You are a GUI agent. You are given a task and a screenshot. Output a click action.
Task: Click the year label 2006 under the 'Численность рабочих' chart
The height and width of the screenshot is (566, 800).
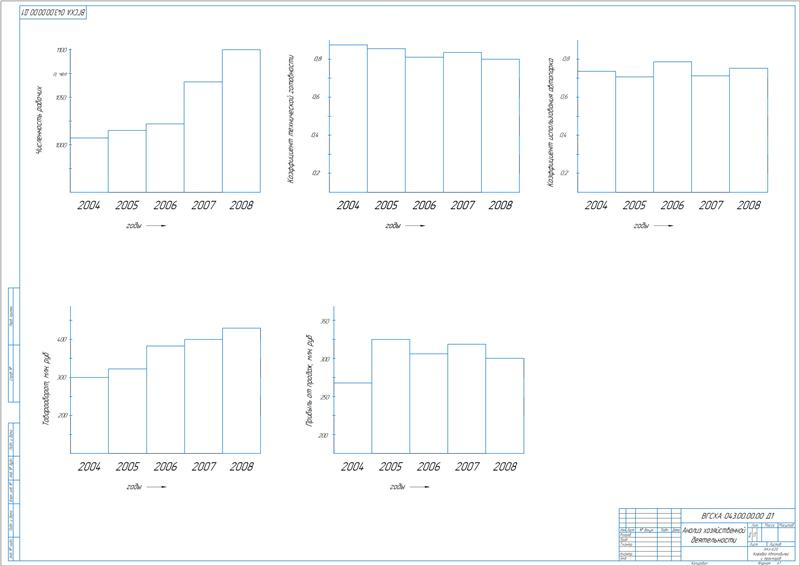point(165,205)
